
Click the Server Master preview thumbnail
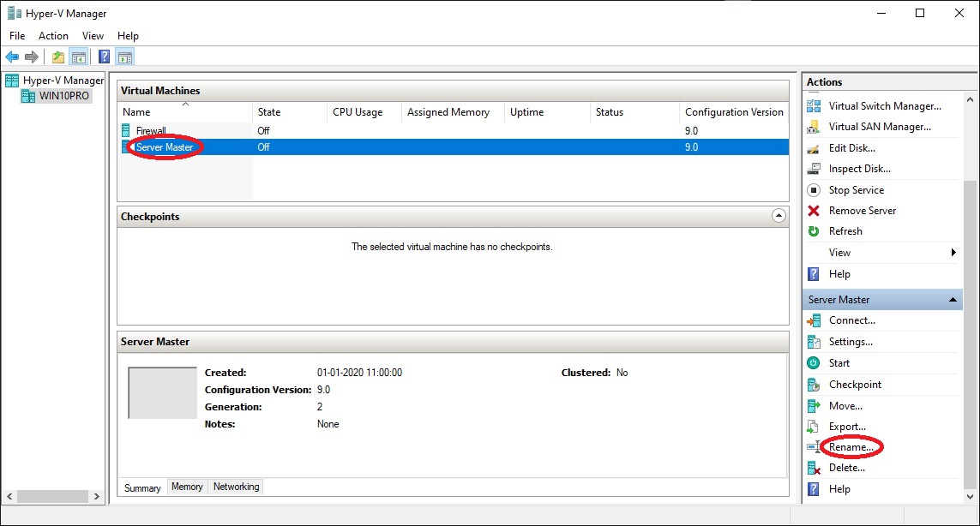163,393
